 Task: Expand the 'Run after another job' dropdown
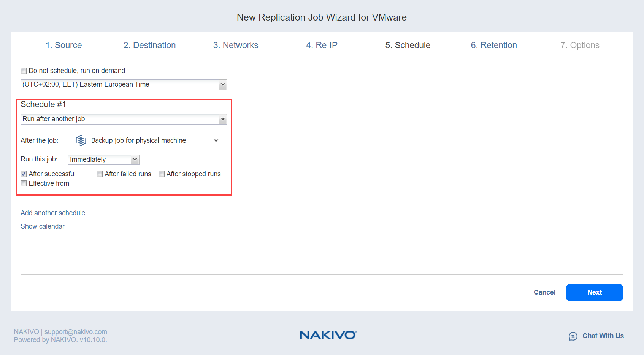[x=223, y=119]
